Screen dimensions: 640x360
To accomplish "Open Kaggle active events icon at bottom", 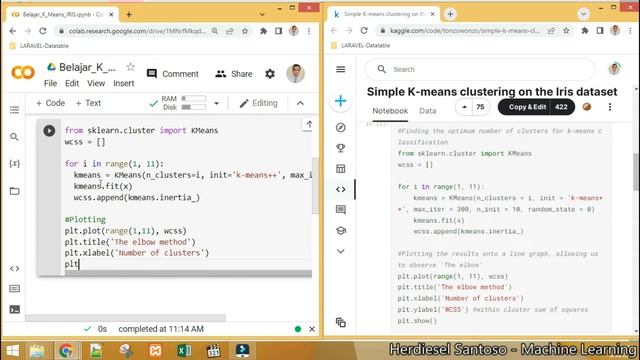I will click(x=340, y=322).
